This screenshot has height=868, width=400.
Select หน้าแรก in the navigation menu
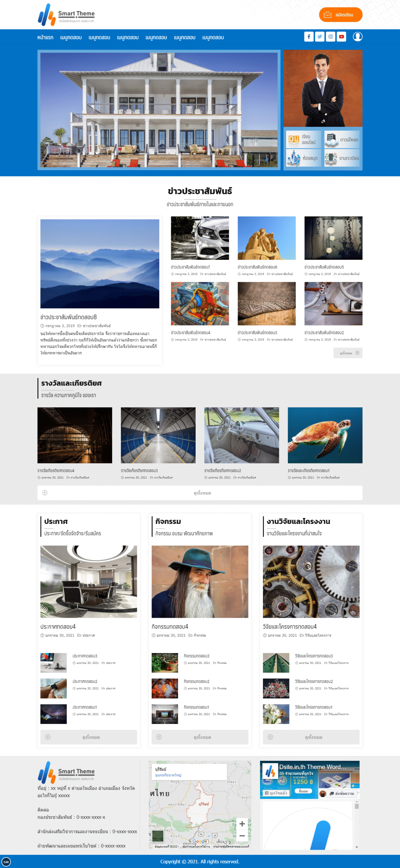pyautogui.click(x=45, y=37)
